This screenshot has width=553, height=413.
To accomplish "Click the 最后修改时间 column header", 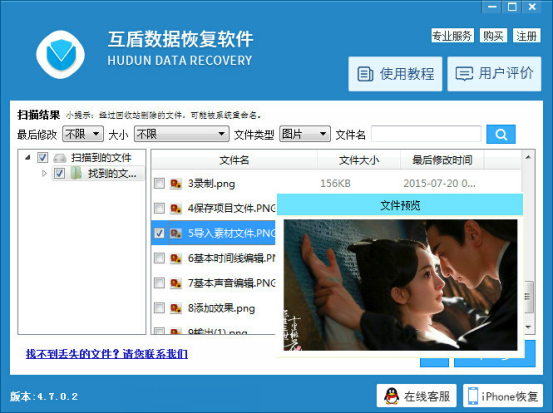I will pos(442,160).
